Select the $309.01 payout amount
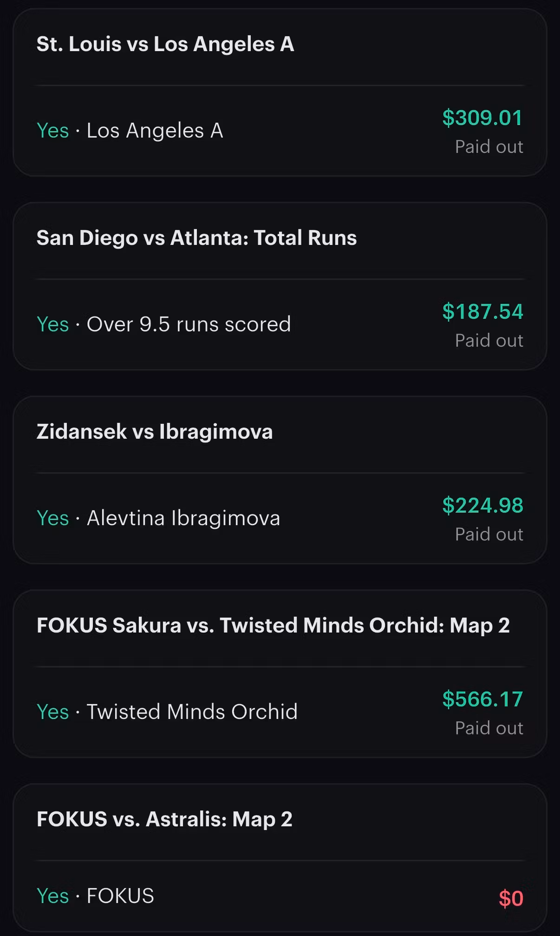This screenshot has height=936, width=560. point(482,118)
